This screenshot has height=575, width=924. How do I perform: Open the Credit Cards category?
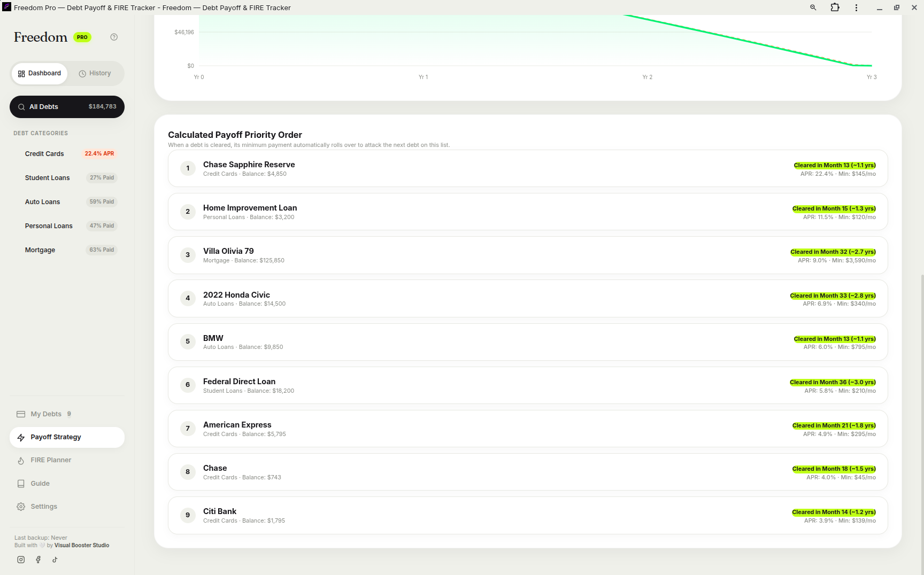[67, 154]
